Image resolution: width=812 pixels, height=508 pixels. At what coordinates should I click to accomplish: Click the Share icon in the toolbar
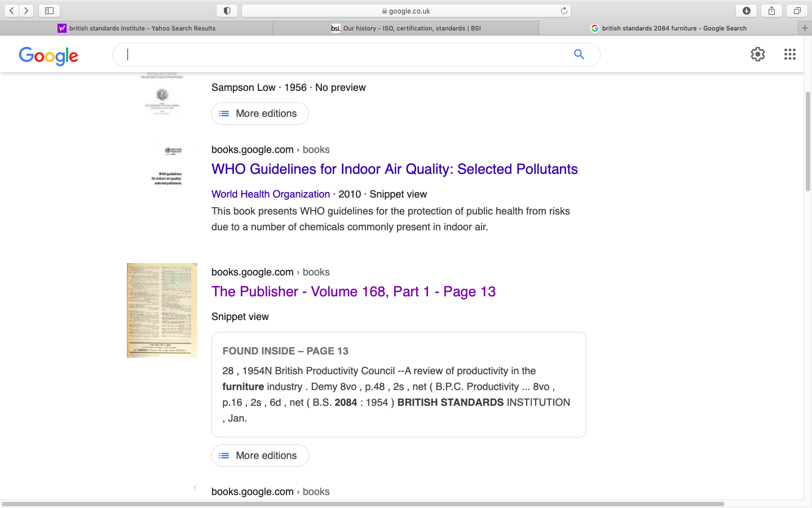771,10
